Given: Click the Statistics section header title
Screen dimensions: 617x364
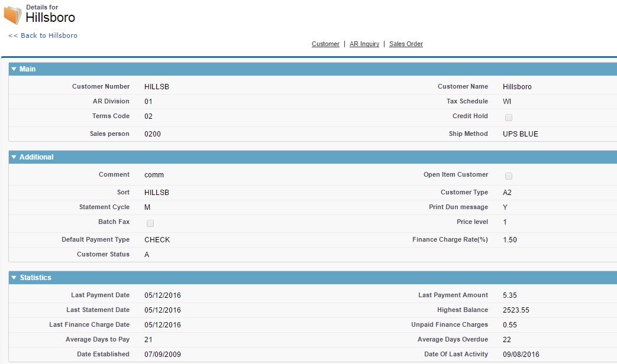Looking at the screenshot, I should pyautogui.click(x=35, y=278).
